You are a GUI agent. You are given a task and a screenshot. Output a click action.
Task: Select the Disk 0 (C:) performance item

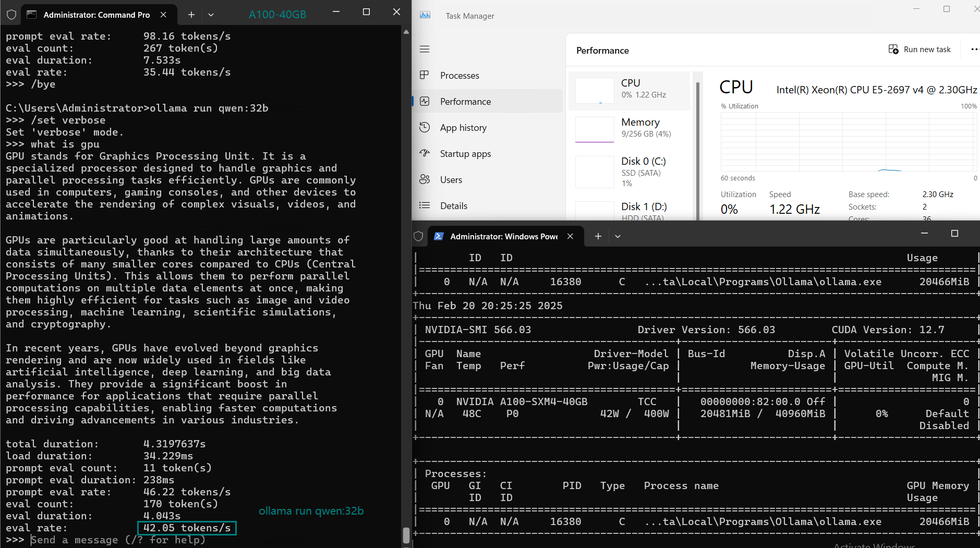click(630, 172)
